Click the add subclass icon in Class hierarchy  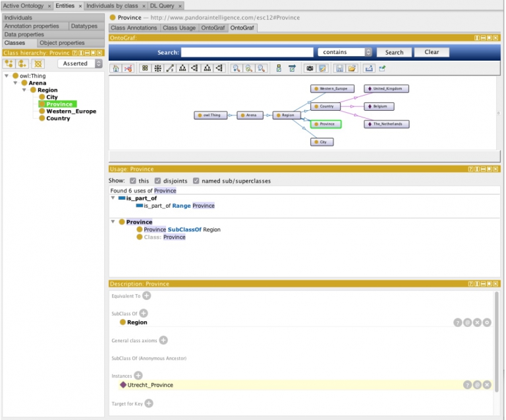[9, 63]
